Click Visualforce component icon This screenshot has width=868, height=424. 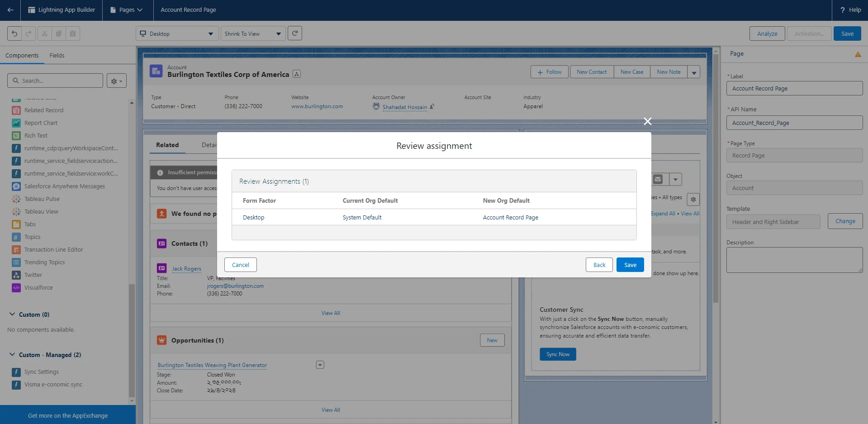pos(16,288)
